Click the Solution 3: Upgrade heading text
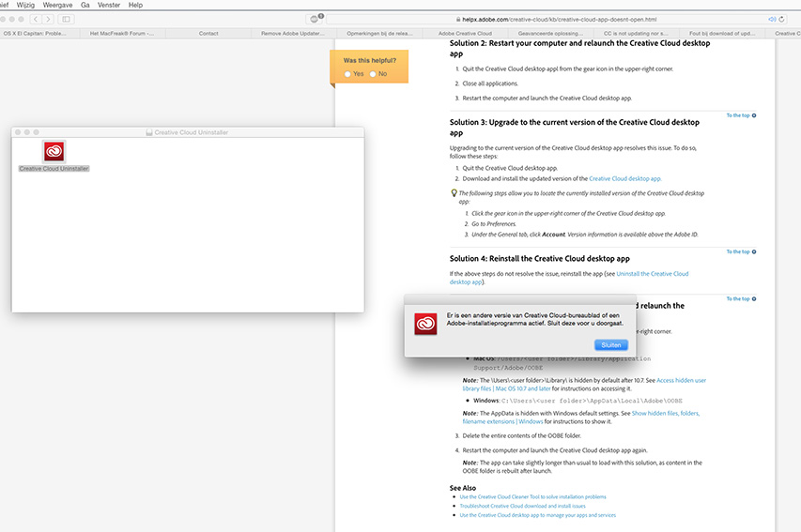The image size is (801, 532). coord(574,127)
